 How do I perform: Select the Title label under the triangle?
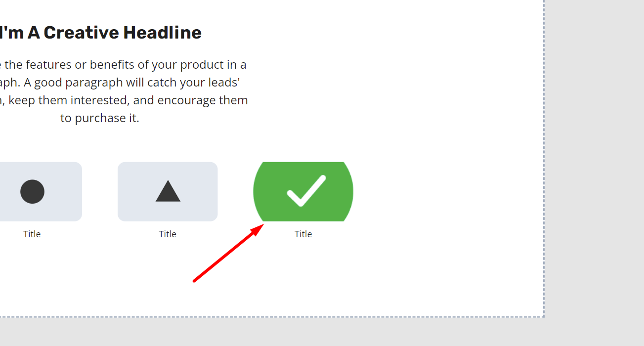(168, 234)
